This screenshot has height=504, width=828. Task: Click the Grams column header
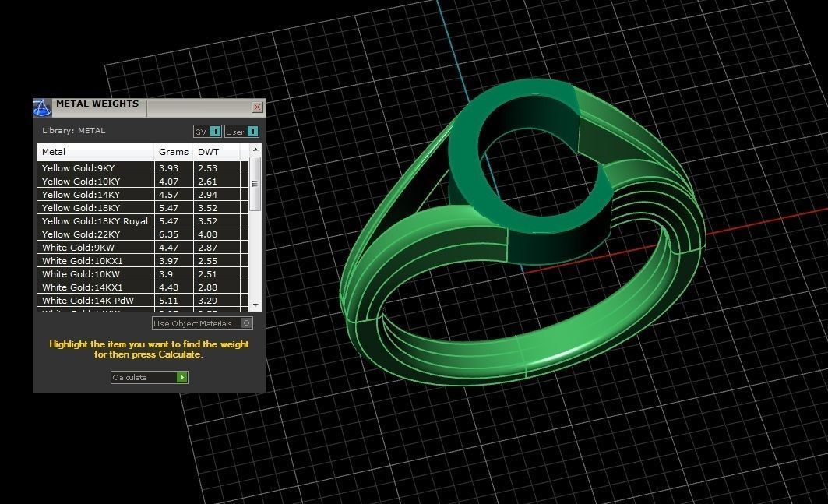click(174, 152)
